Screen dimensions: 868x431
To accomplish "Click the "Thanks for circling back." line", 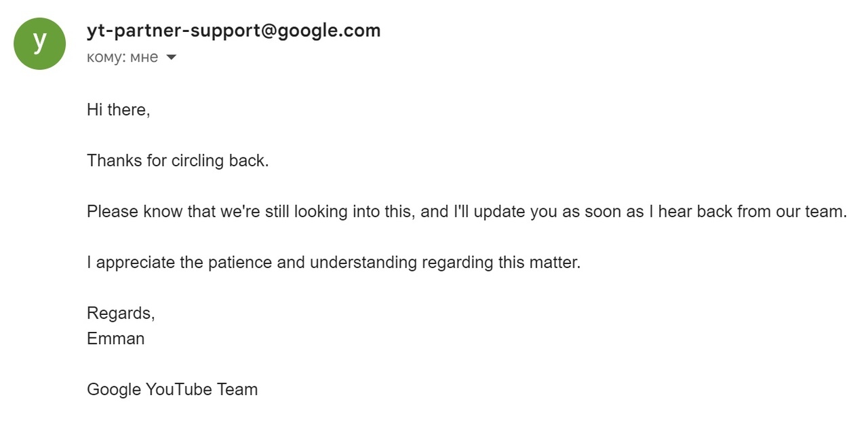I will [x=178, y=161].
